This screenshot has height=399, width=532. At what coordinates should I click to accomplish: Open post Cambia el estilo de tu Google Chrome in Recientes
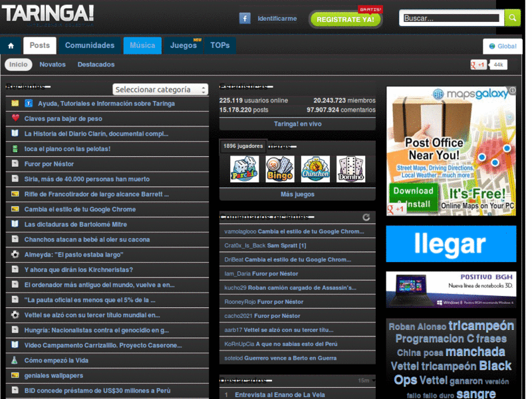(x=80, y=209)
